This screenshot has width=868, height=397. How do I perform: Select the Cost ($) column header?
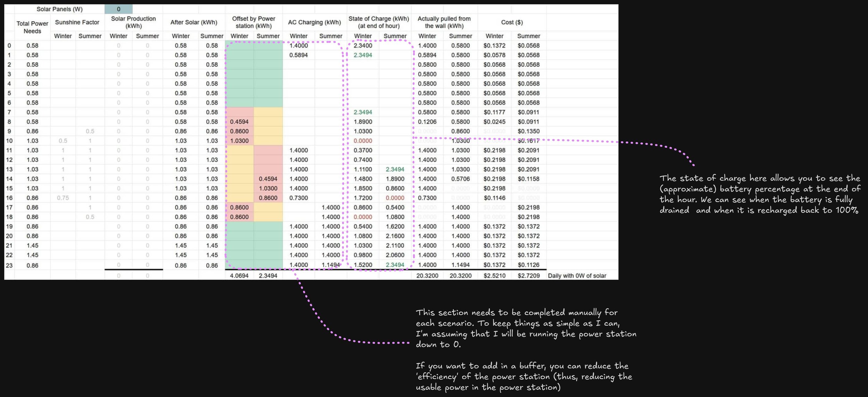[512, 22]
